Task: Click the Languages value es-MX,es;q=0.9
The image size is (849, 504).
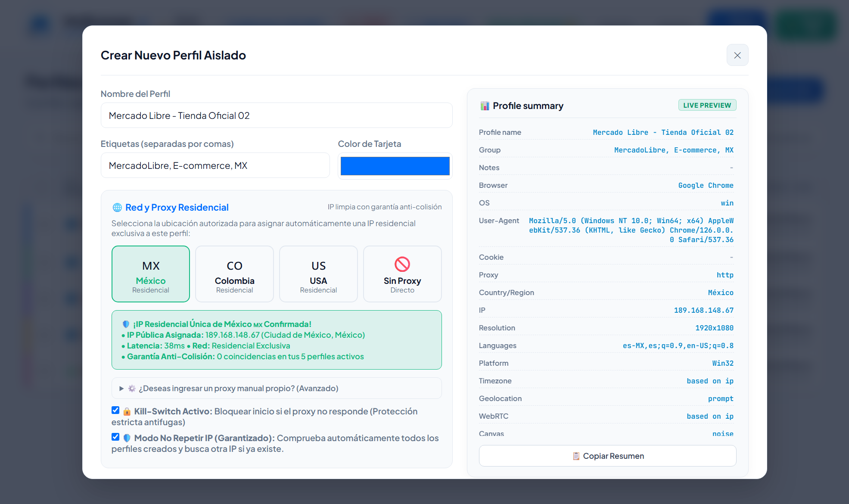Action: click(678, 345)
